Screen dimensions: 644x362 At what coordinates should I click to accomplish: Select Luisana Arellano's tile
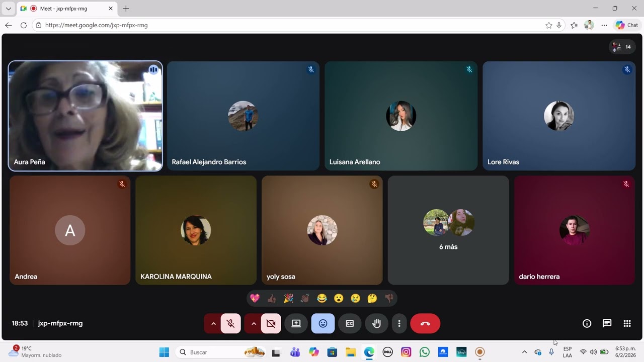point(401,116)
